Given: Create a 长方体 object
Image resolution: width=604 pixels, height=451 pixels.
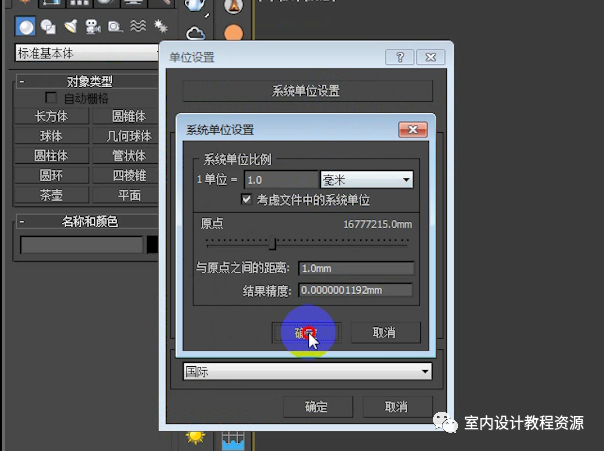Looking at the screenshot, I should tap(52, 116).
